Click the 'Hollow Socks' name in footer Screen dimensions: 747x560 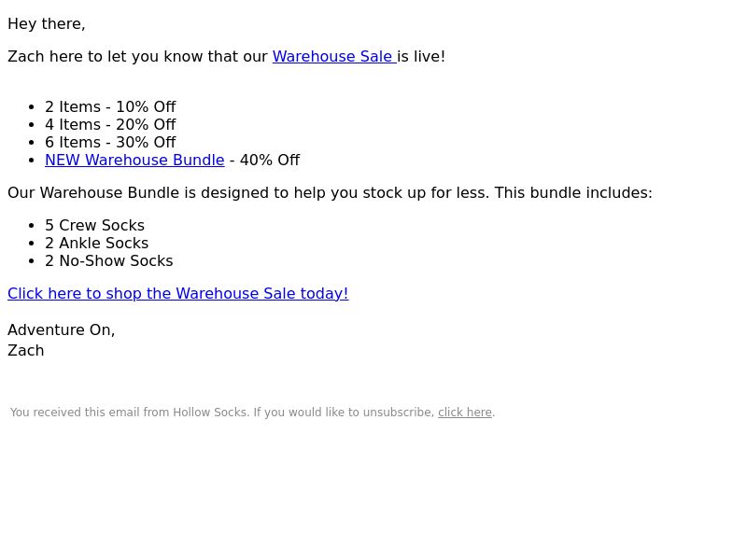click(x=209, y=413)
